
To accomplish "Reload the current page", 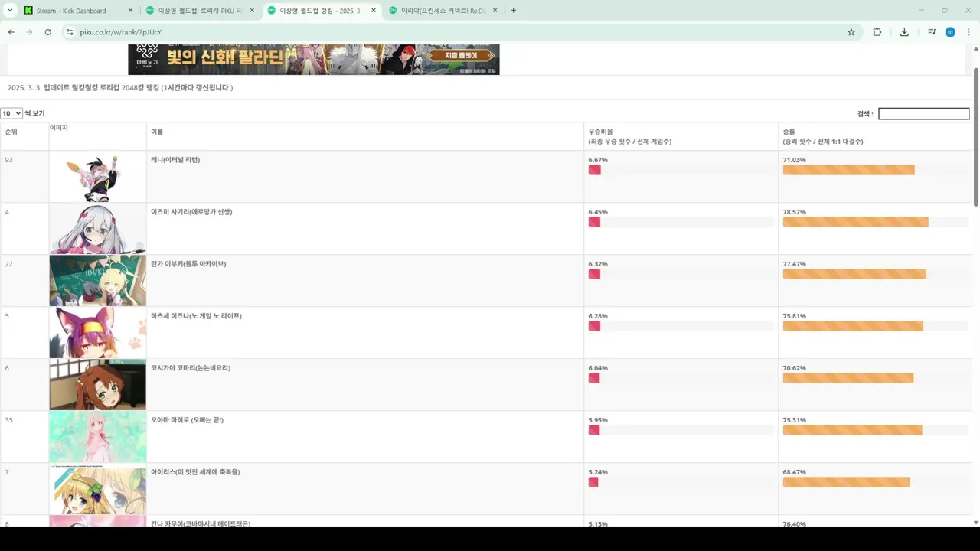I will pyautogui.click(x=47, y=32).
